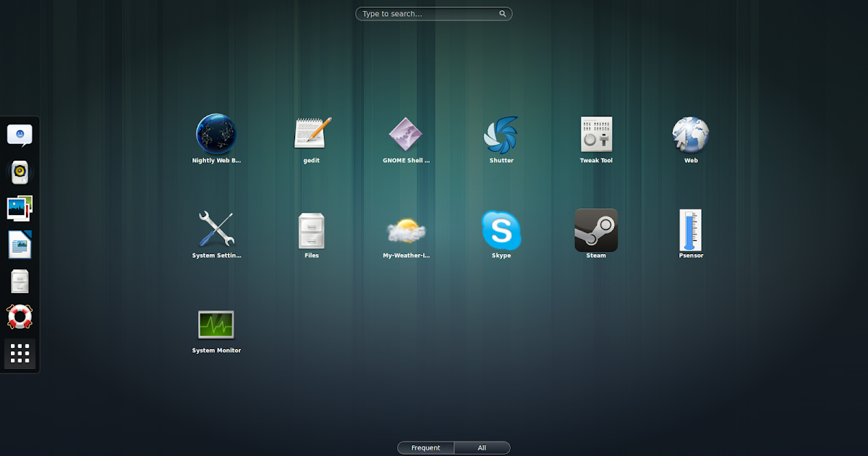868x456 pixels.
Task: Launch Psensor temperature monitor
Action: (691, 229)
